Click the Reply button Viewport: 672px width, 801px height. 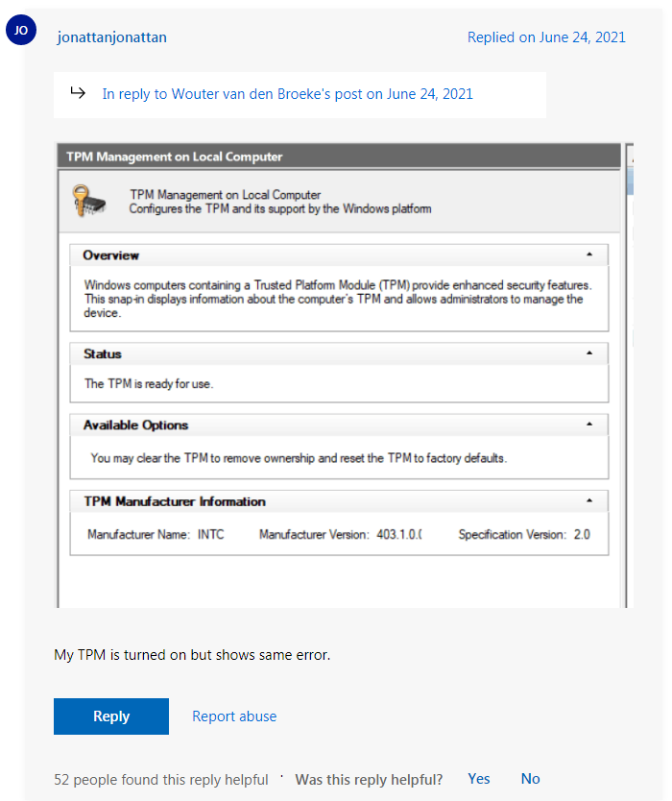(111, 716)
